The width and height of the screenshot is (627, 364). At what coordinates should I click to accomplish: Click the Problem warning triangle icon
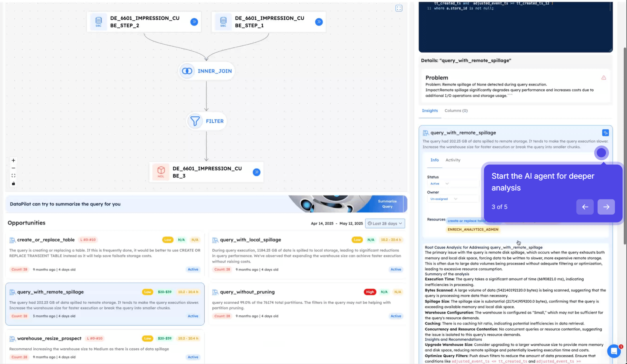pos(604,78)
